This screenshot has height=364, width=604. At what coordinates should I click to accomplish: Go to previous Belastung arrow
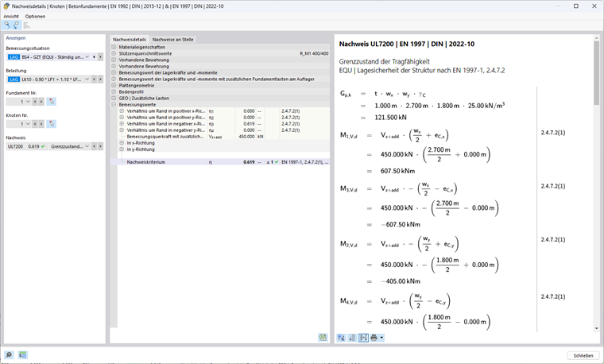(94, 79)
